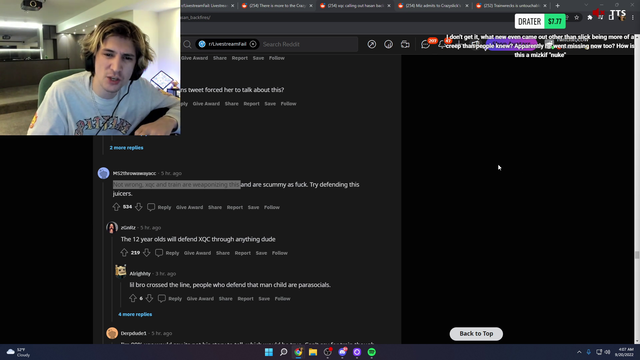
Task: Click the magnifier icon in Reddit search
Action: coord(187,44)
